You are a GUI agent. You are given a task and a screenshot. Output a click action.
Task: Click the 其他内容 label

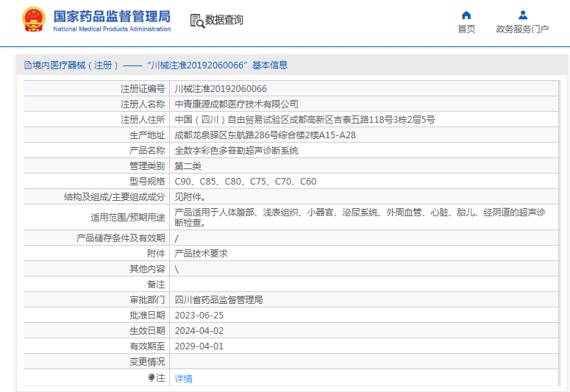(x=147, y=269)
